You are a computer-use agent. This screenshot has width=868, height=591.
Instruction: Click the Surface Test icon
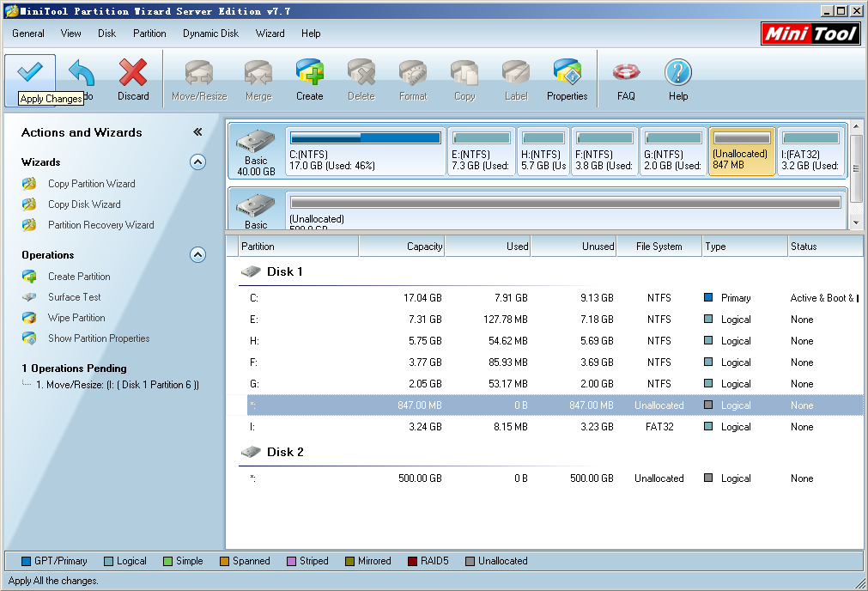[x=29, y=297]
